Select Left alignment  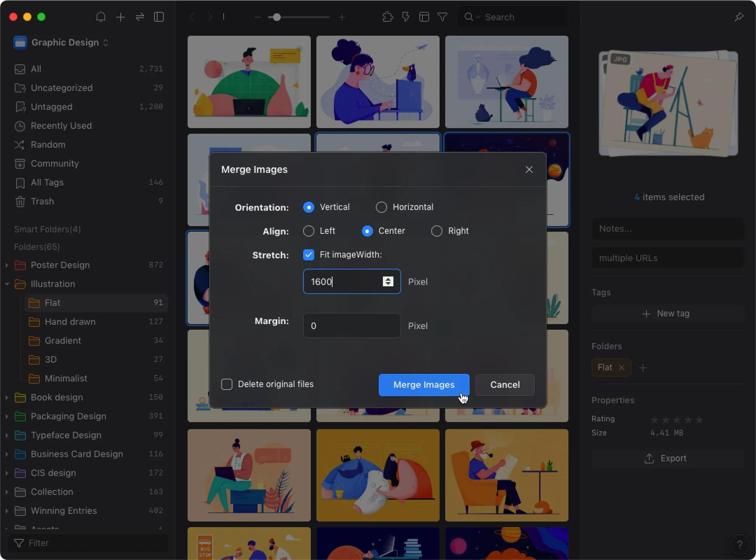point(309,231)
